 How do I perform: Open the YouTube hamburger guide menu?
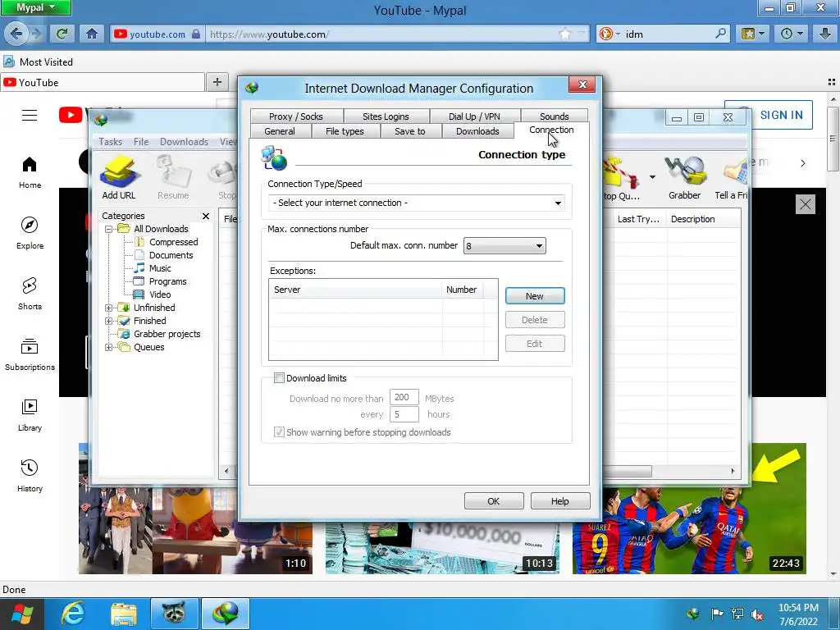pos(30,115)
